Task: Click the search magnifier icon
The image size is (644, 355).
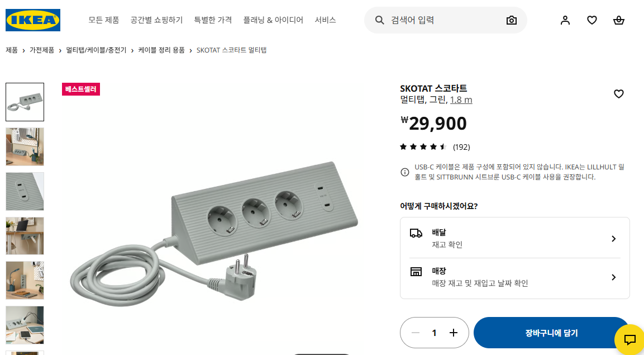Action: tap(379, 20)
